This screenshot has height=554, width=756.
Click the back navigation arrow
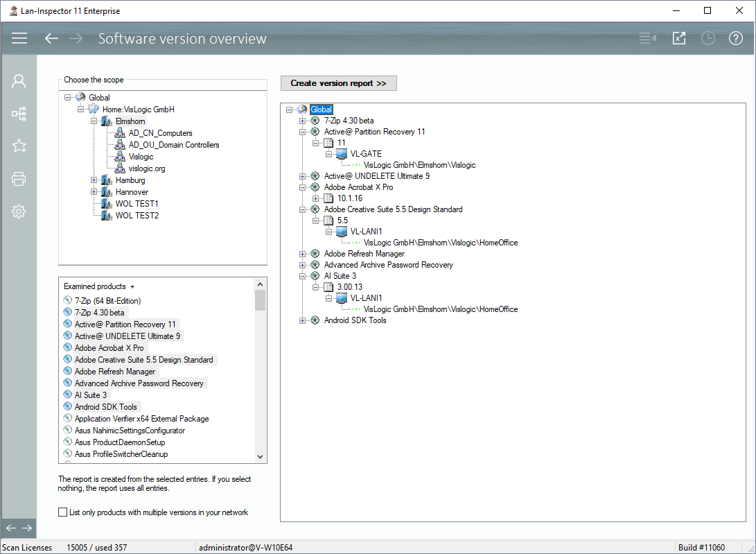click(x=51, y=39)
